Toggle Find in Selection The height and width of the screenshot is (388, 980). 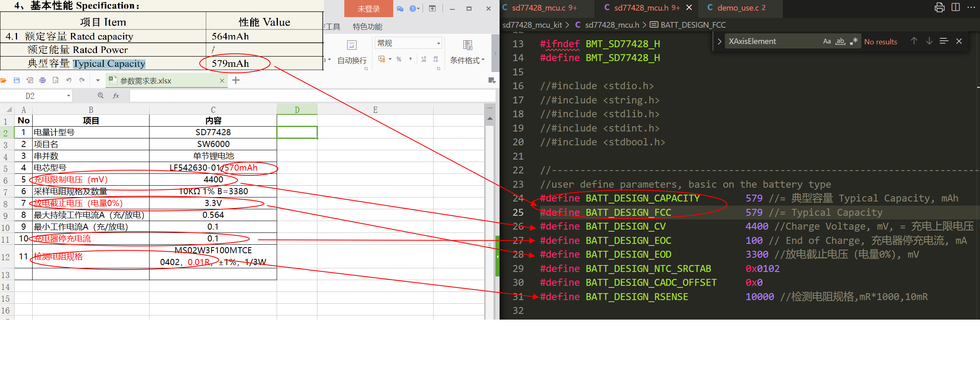[x=944, y=41]
